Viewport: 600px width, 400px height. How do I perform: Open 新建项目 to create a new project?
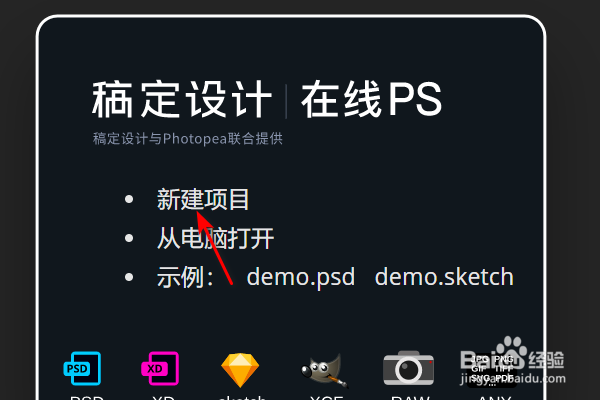click(x=203, y=199)
